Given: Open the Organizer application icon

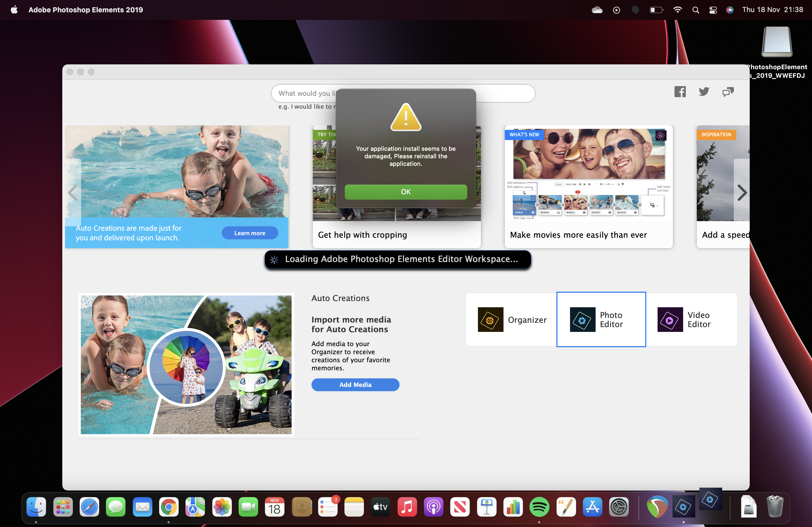Looking at the screenshot, I should 490,319.
